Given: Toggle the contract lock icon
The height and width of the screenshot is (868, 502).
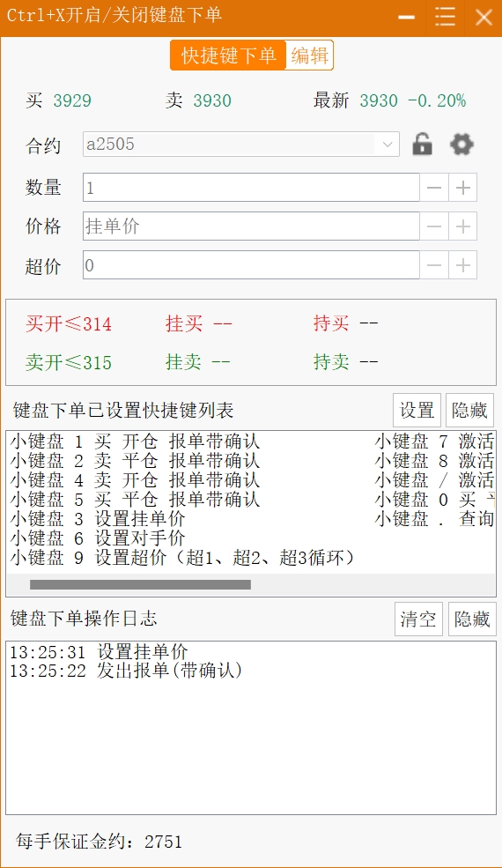Looking at the screenshot, I should (423, 145).
